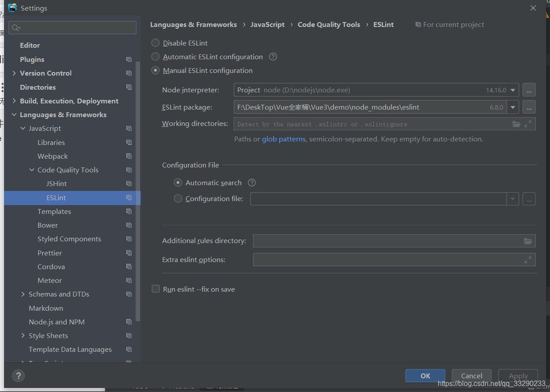Enable Run eslint --fix on save

click(156, 289)
